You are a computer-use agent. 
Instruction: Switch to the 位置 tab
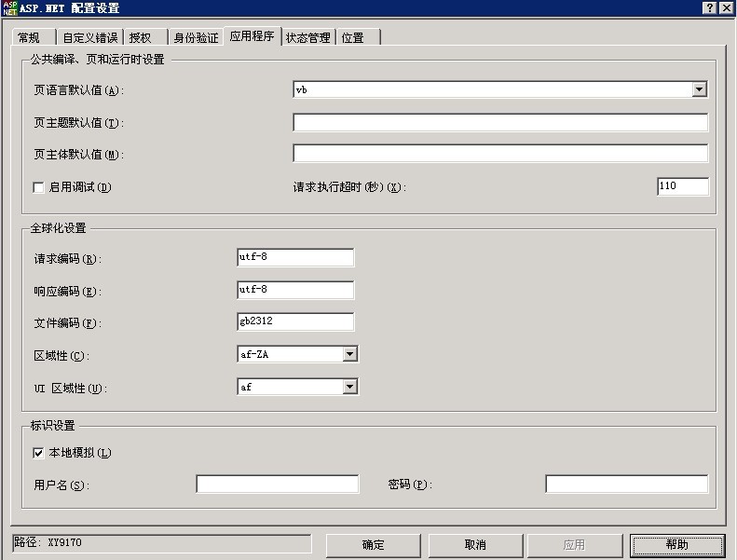358,37
